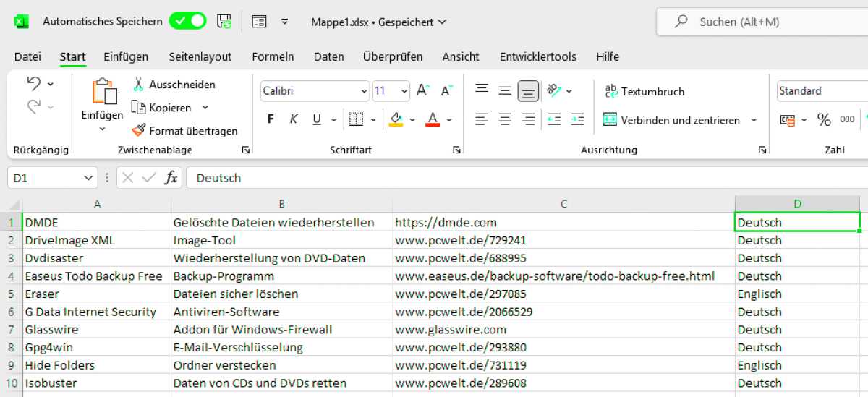Toggle Textumbruch wrap text
The height and width of the screenshot is (397, 868).
(x=644, y=92)
